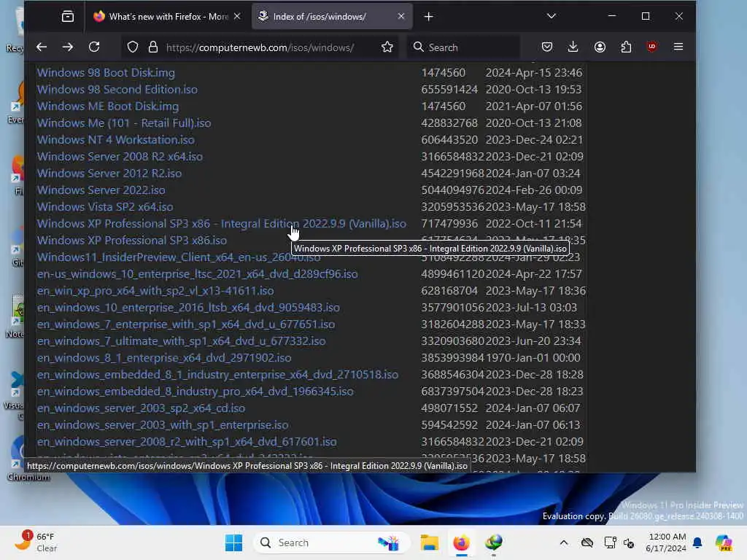Viewport: 747px width, 560px height.
Task: Download Windows Server 2022.iso
Action: [x=101, y=190]
